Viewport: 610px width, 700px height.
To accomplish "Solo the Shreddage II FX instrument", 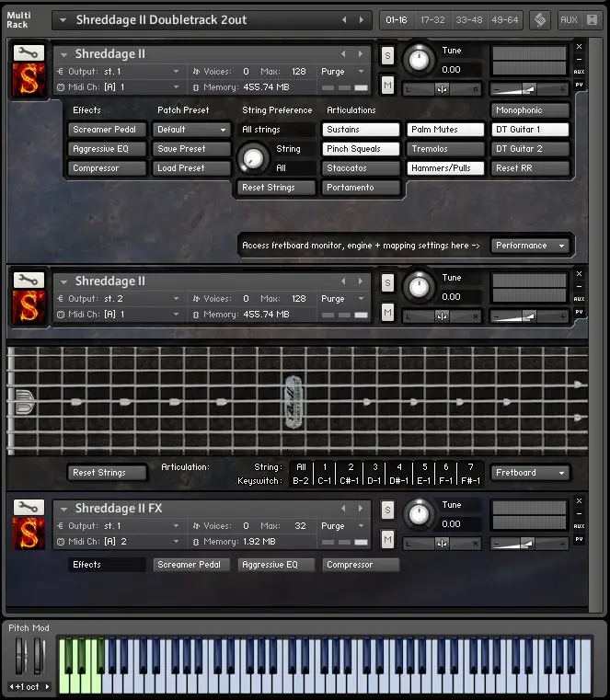I will click(387, 511).
